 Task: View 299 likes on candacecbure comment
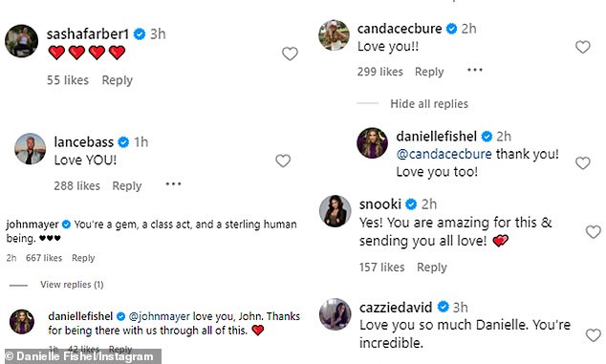click(379, 72)
